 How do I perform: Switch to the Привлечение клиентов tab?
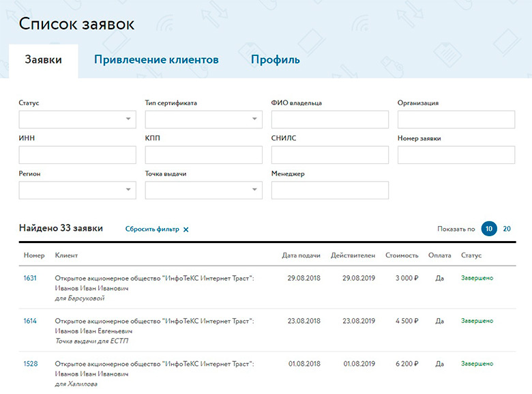(x=156, y=59)
